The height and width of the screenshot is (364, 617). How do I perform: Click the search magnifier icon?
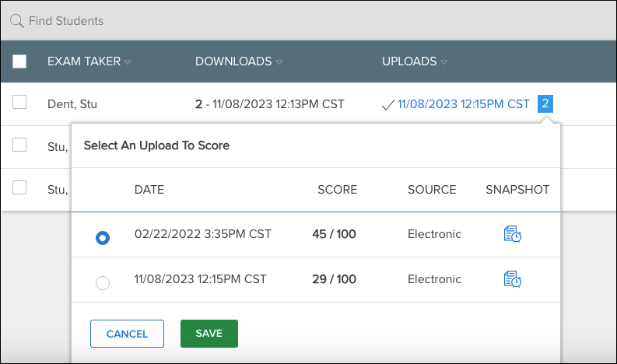pyautogui.click(x=17, y=21)
